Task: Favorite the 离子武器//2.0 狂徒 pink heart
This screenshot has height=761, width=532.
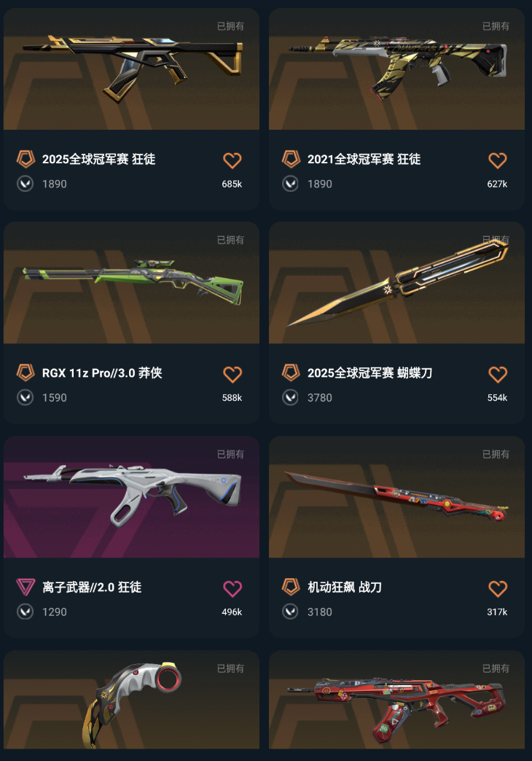Action: [232, 588]
